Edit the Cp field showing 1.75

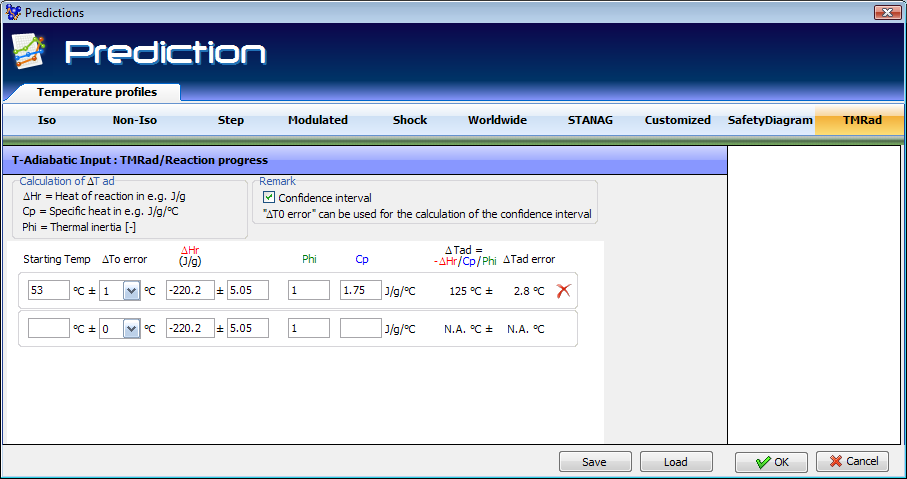[x=361, y=290]
